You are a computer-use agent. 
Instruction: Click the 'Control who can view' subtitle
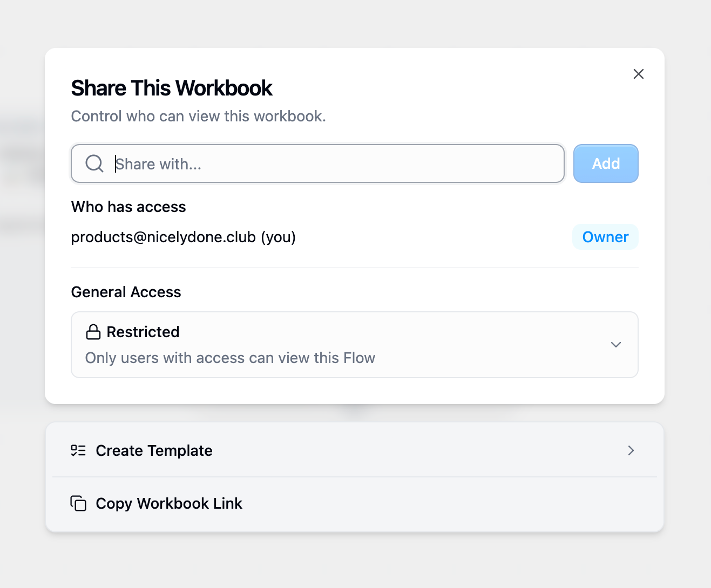coord(199,117)
